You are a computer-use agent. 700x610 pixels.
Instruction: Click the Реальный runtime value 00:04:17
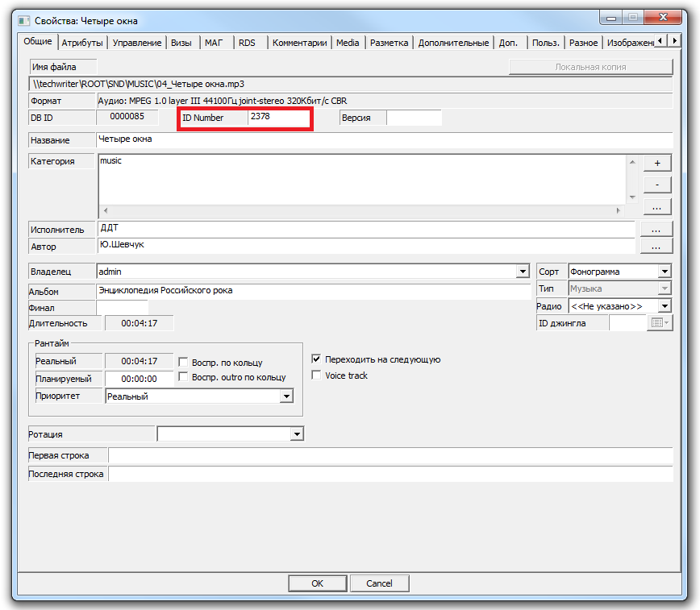point(140,361)
